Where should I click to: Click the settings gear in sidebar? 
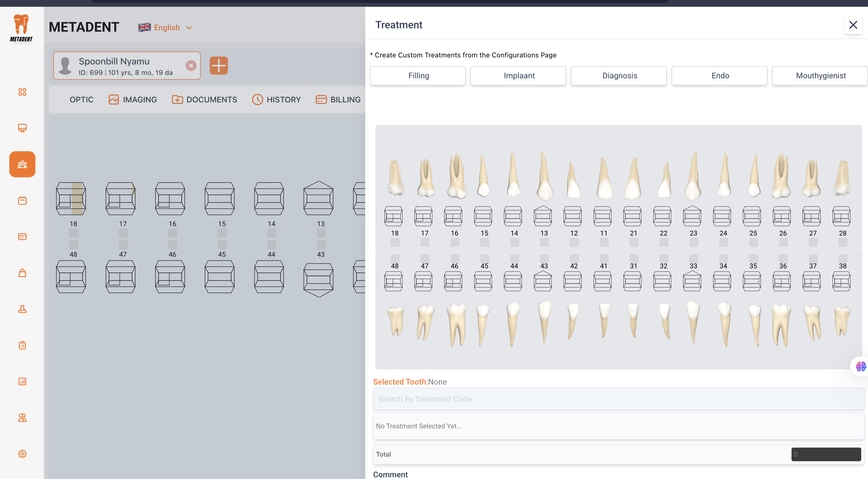click(x=22, y=454)
